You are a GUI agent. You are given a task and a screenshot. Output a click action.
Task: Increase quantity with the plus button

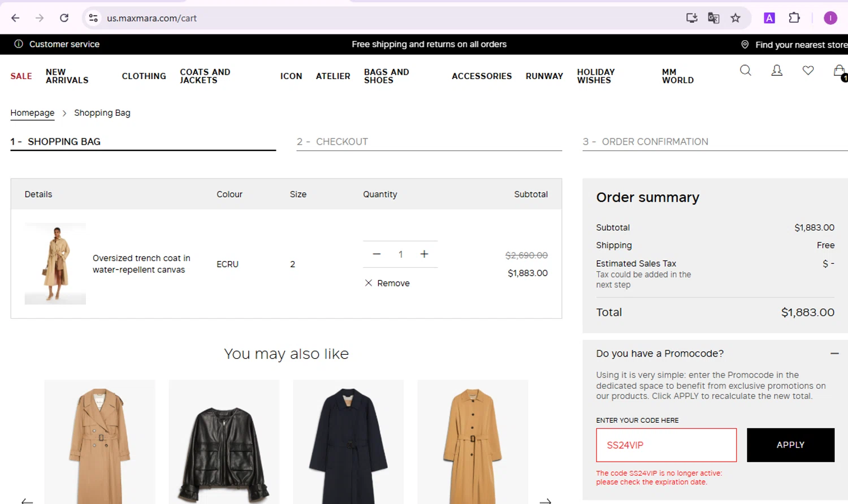tap(424, 254)
